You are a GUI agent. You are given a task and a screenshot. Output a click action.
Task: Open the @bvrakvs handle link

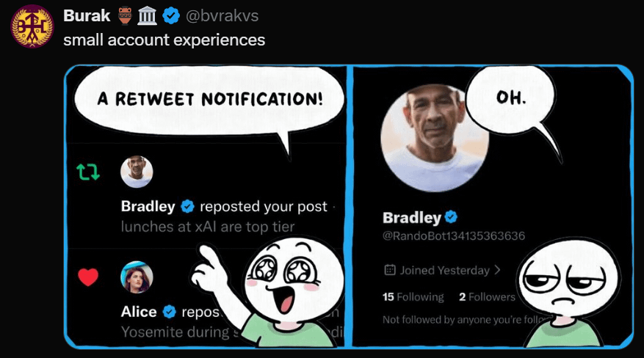point(222,16)
